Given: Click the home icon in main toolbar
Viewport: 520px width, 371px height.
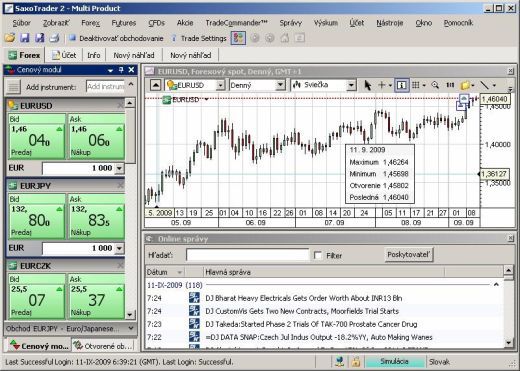Looking at the screenshot, I should [285, 38].
